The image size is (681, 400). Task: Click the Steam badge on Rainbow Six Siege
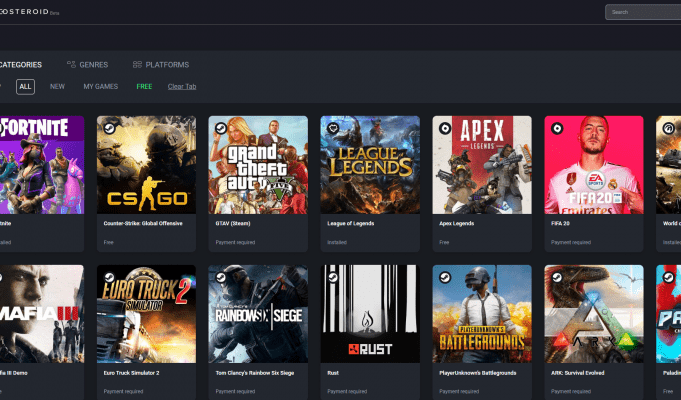point(221,278)
